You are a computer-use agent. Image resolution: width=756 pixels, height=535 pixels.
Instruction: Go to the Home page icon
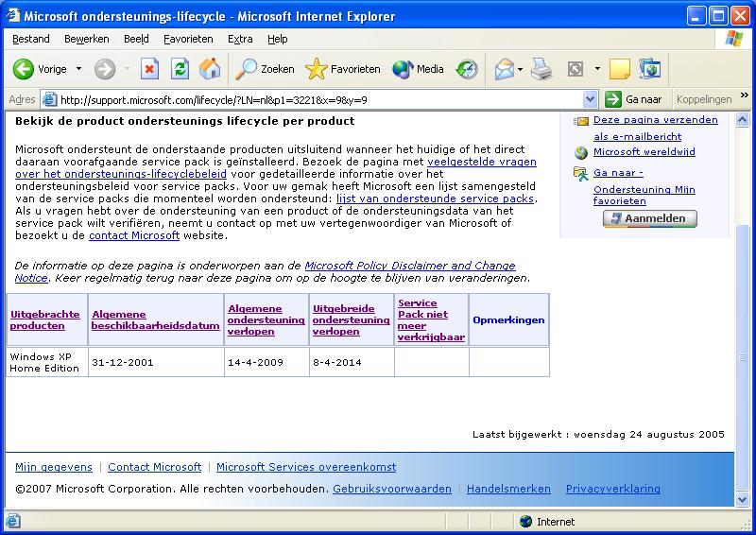210,69
